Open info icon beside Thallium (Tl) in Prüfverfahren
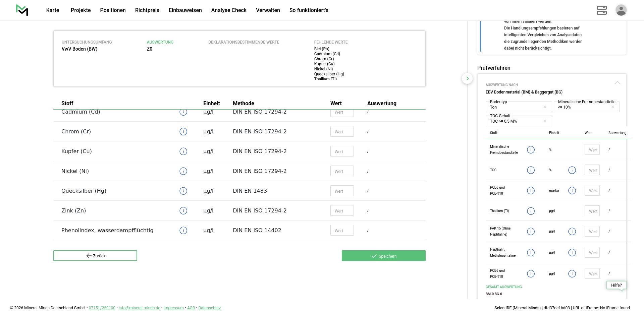 531,211
